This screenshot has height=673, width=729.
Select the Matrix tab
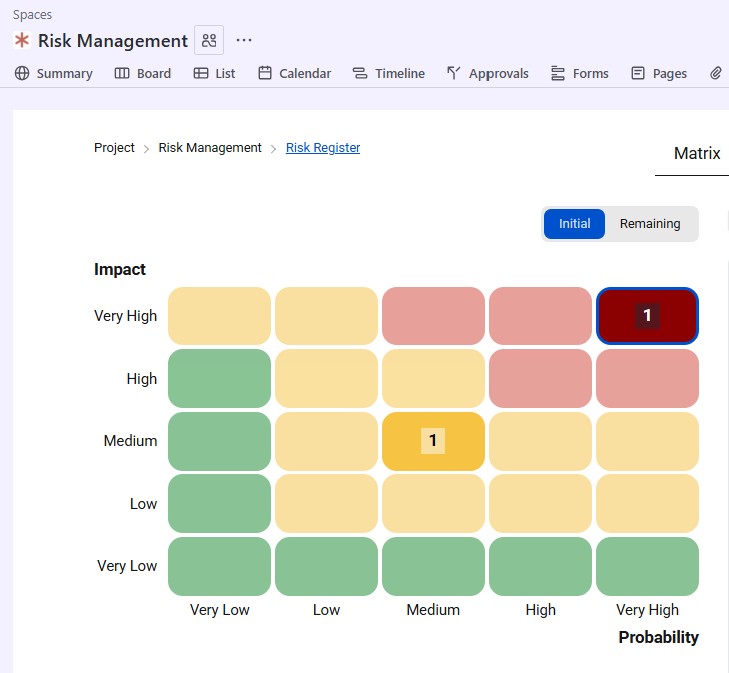coord(697,153)
